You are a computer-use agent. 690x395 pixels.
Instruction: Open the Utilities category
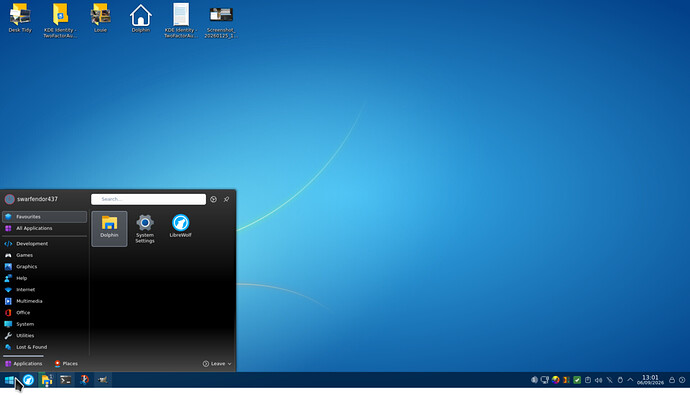[44, 335]
